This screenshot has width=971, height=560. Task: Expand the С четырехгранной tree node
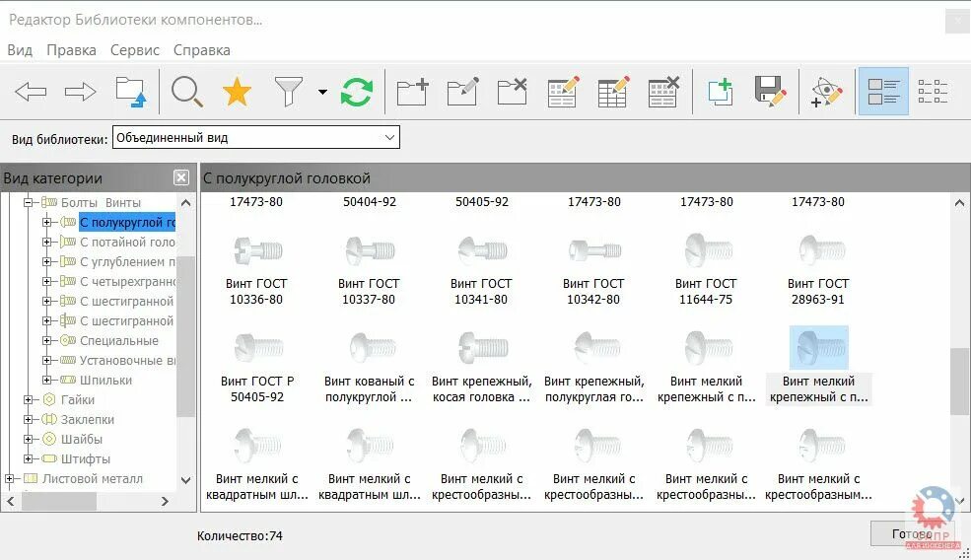[x=47, y=281]
